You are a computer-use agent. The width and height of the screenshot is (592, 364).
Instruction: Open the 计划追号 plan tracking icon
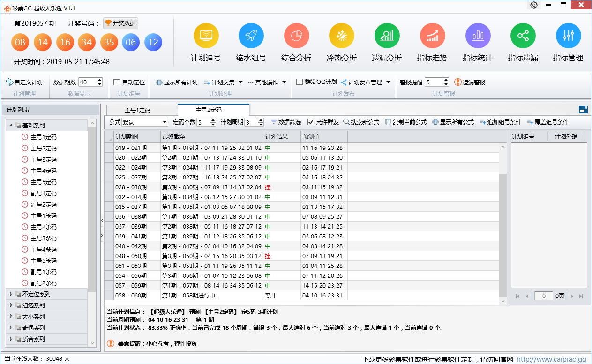coord(206,36)
